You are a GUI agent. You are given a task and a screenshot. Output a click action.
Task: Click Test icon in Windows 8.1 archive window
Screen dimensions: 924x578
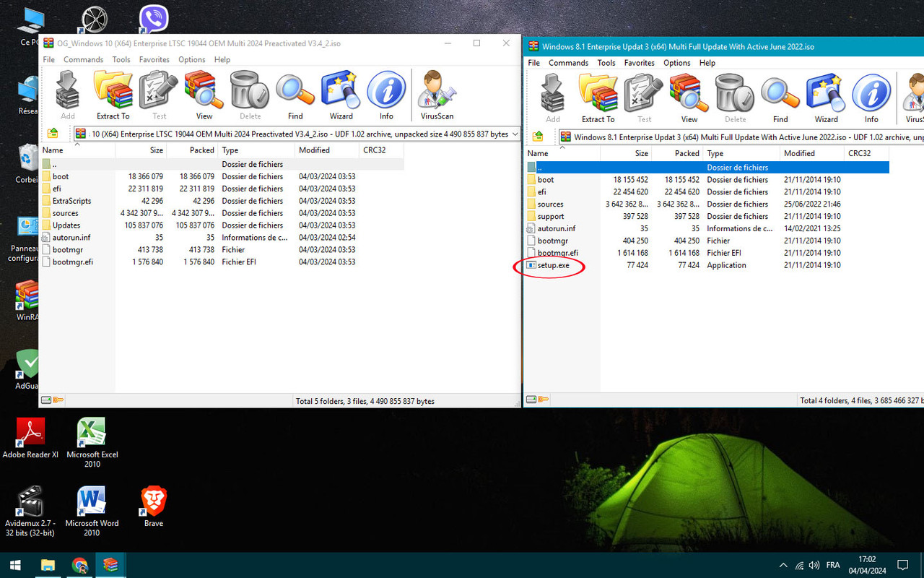tap(644, 99)
